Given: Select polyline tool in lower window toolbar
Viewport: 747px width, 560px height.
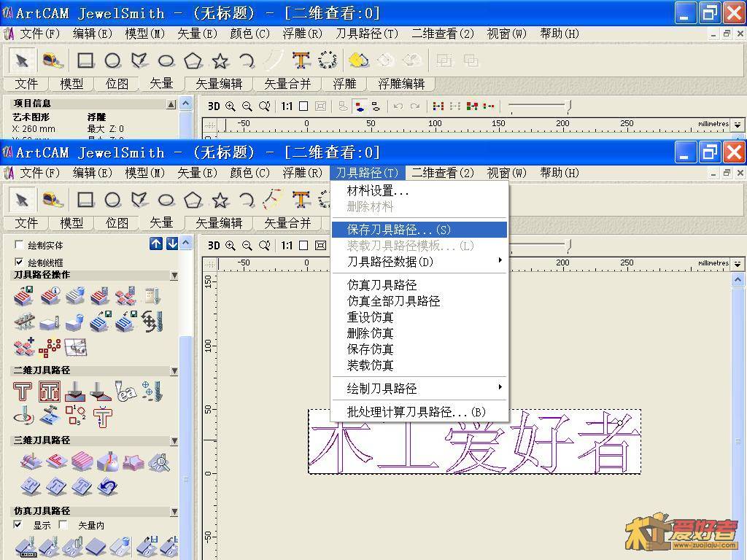Looking at the screenshot, I should (139, 200).
